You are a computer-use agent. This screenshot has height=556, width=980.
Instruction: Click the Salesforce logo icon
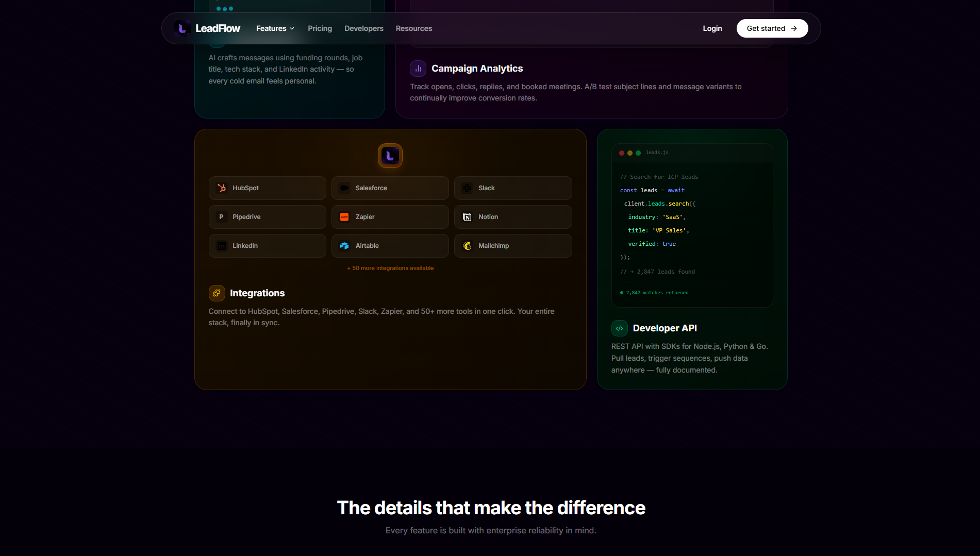pos(344,188)
